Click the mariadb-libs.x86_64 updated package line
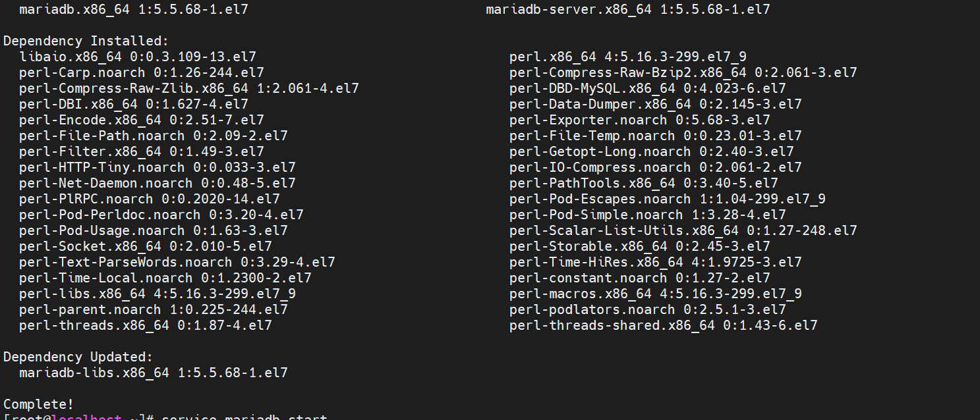This screenshot has width=980, height=420. coord(153,373)
